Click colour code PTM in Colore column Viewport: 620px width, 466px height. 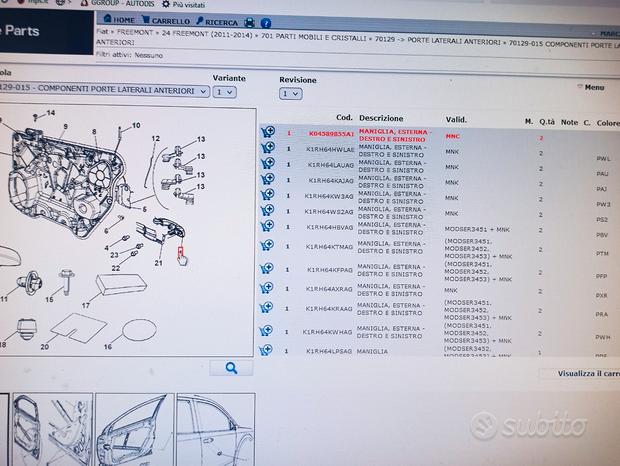tap(602, 253)
